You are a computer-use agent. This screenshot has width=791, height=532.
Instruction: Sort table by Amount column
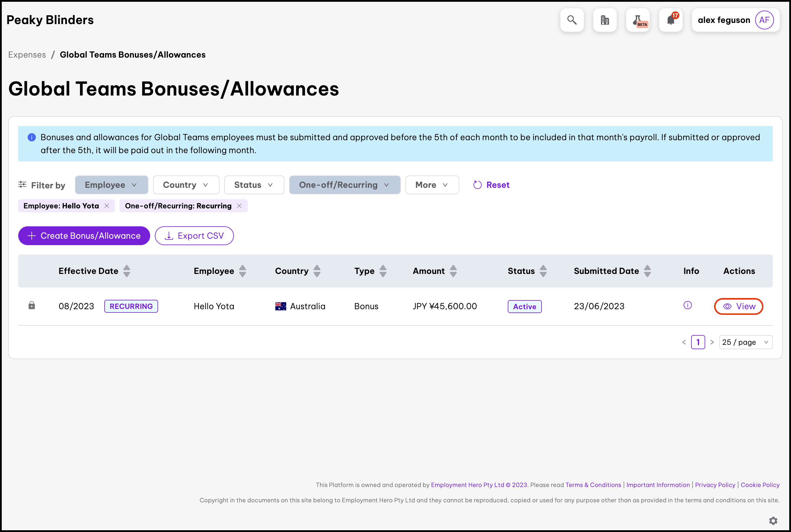click(453, 271)
